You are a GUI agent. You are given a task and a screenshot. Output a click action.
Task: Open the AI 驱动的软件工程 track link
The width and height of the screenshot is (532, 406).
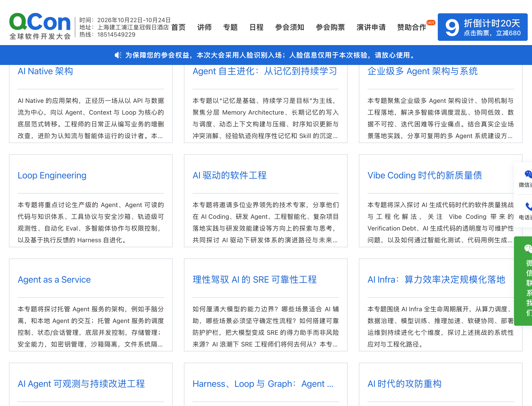[x=229, y=175]
